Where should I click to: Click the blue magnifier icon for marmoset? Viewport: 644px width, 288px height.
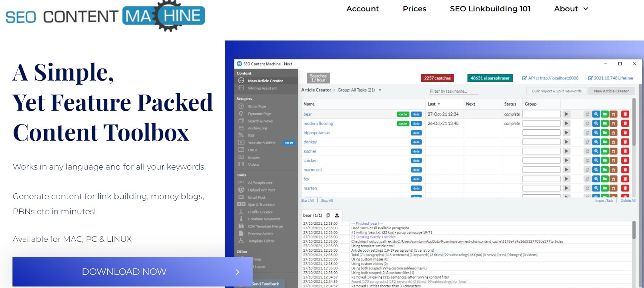596,170
